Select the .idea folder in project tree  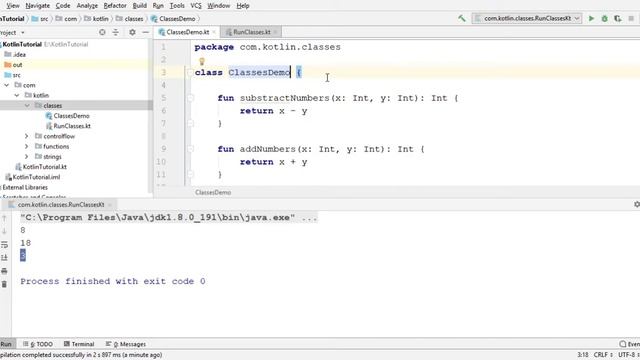(15, 54)
